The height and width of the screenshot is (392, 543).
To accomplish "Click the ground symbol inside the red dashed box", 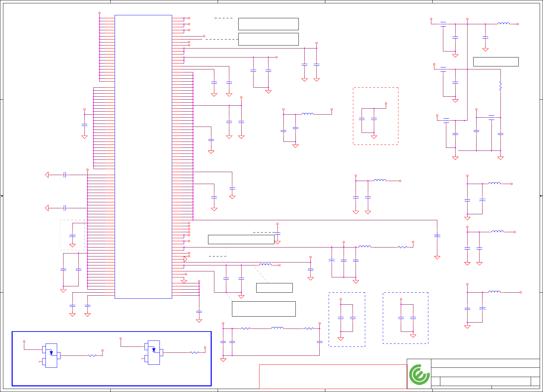I will point(374,137).
